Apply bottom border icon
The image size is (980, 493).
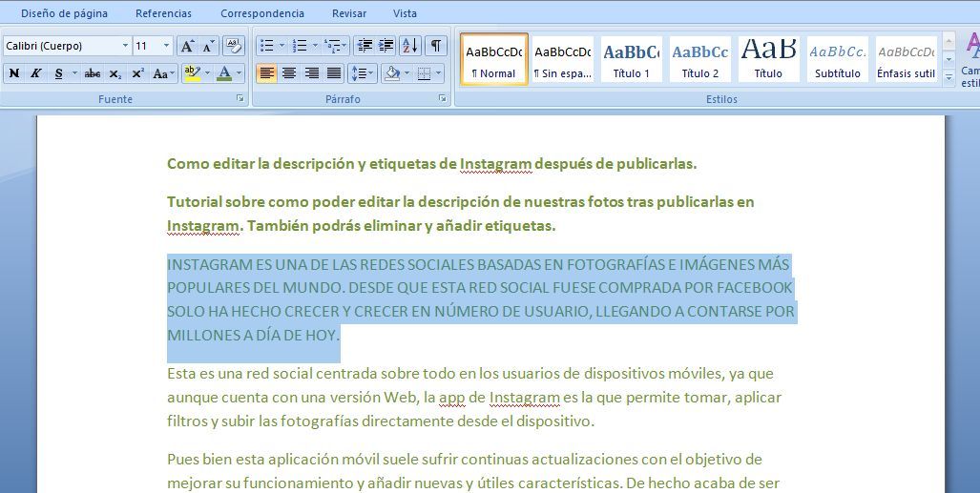click(x=424, y=73)
